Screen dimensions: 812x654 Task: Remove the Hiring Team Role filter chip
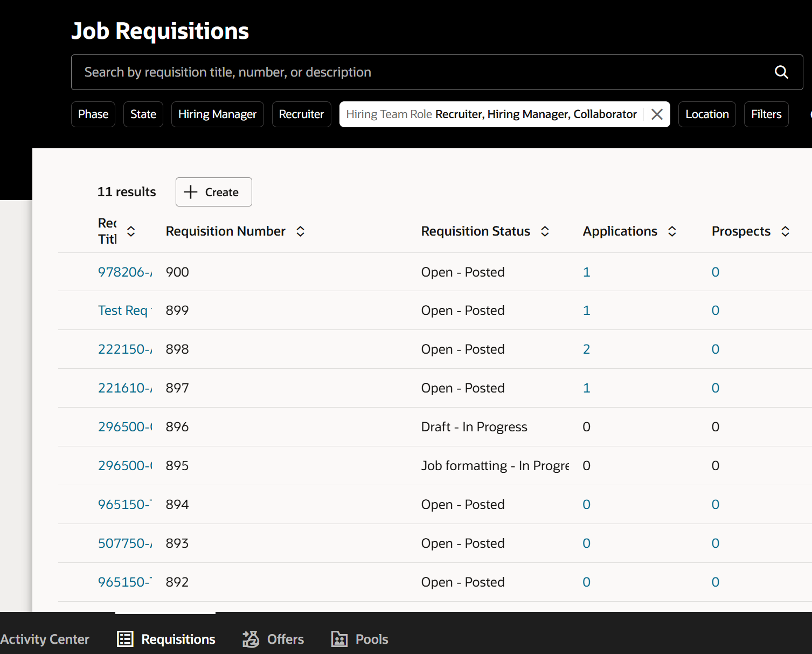[x=657, y=114]
